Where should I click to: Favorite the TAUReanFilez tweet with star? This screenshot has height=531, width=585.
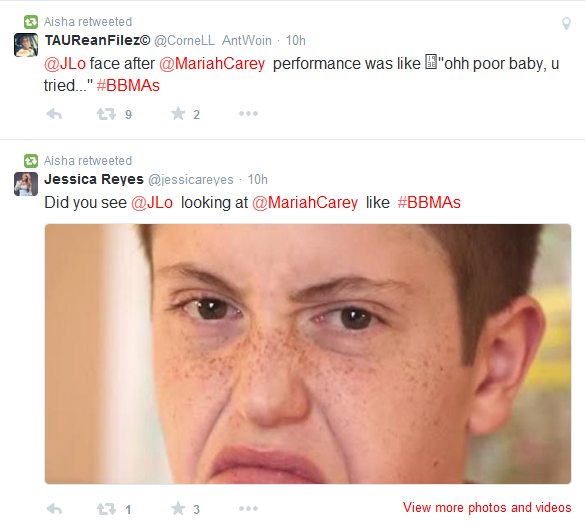(178, 113)
